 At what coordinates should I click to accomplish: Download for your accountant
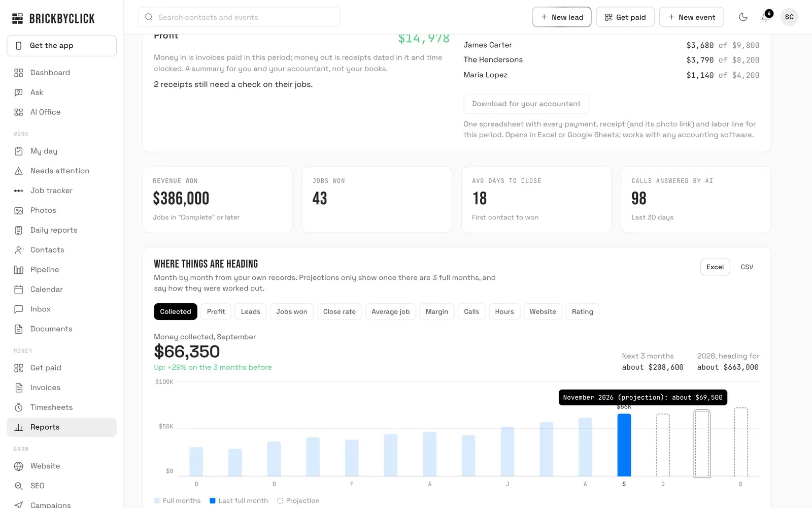(x=526, y=104)
